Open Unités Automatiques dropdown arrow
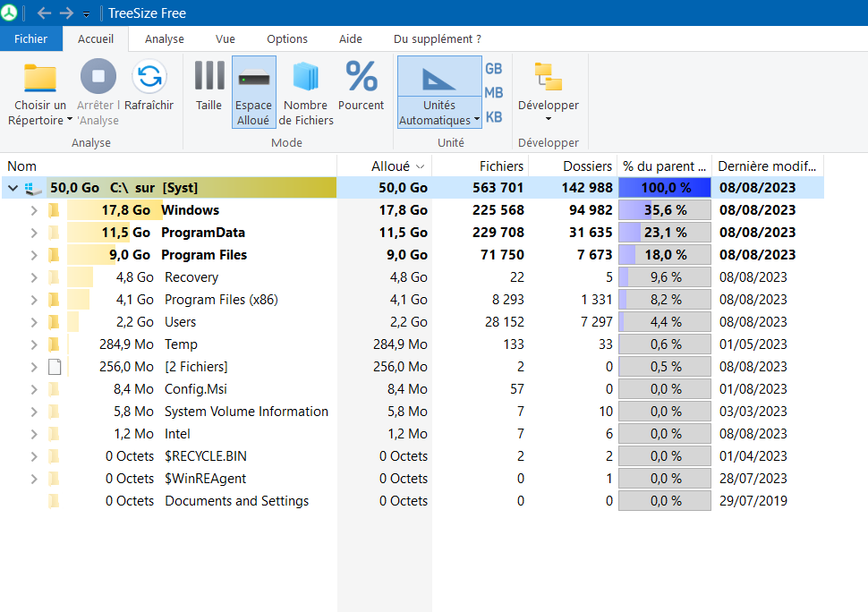 click(x=477, y=120)
